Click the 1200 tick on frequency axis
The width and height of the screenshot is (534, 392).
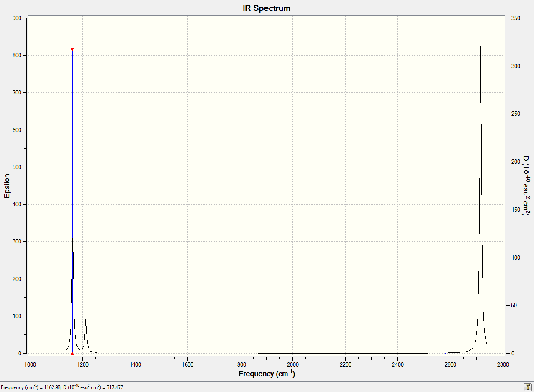tap(82, 364)
